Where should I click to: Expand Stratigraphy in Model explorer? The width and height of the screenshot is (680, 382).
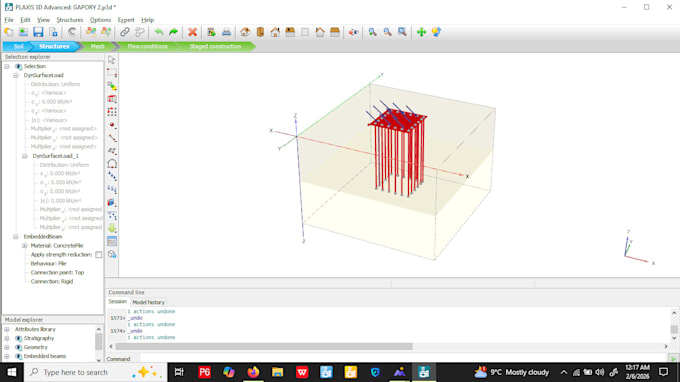7,338
